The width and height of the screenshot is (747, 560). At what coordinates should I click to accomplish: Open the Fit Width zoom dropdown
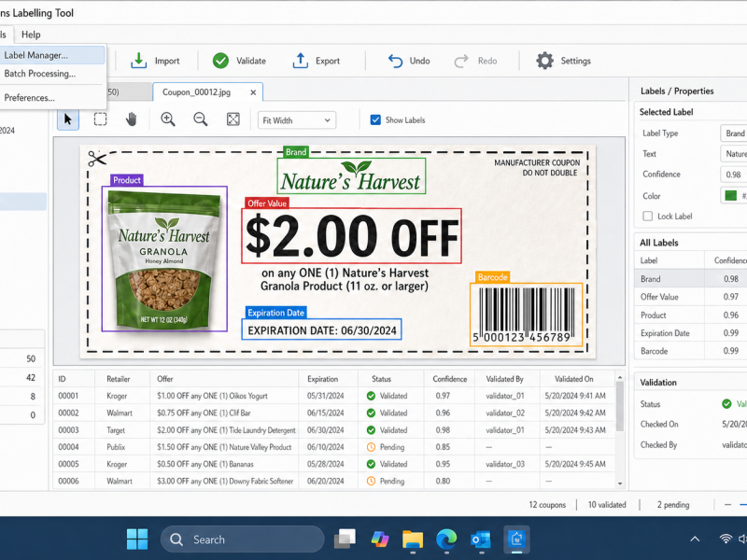click(x=297, y=120)
